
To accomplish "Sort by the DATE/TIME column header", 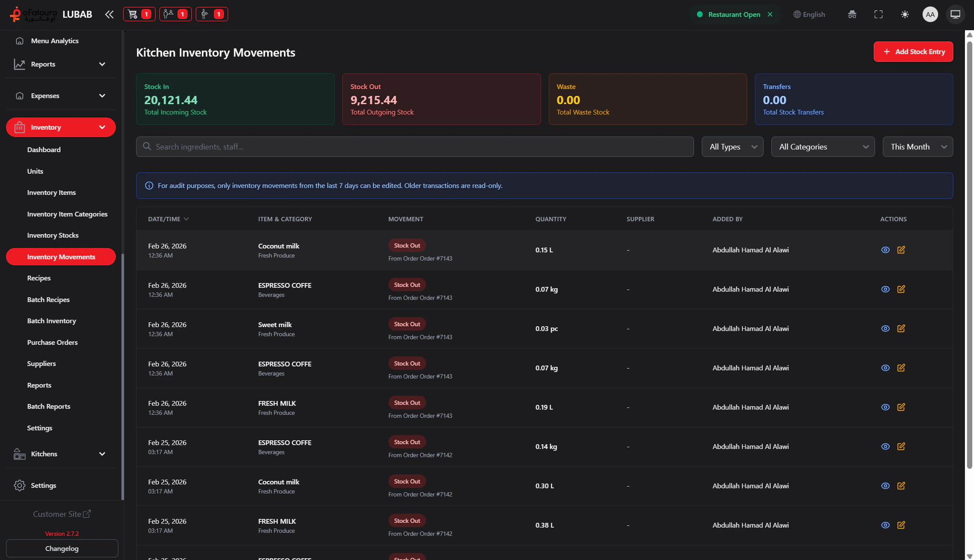I will coord(168,219).
